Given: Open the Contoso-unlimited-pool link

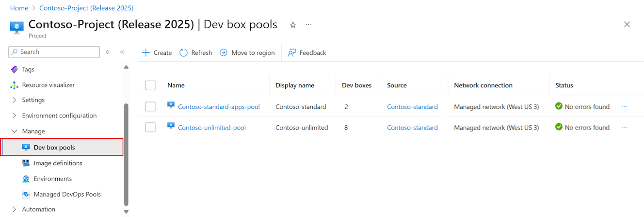Looking at the screenshot, I should pos(211,128).
